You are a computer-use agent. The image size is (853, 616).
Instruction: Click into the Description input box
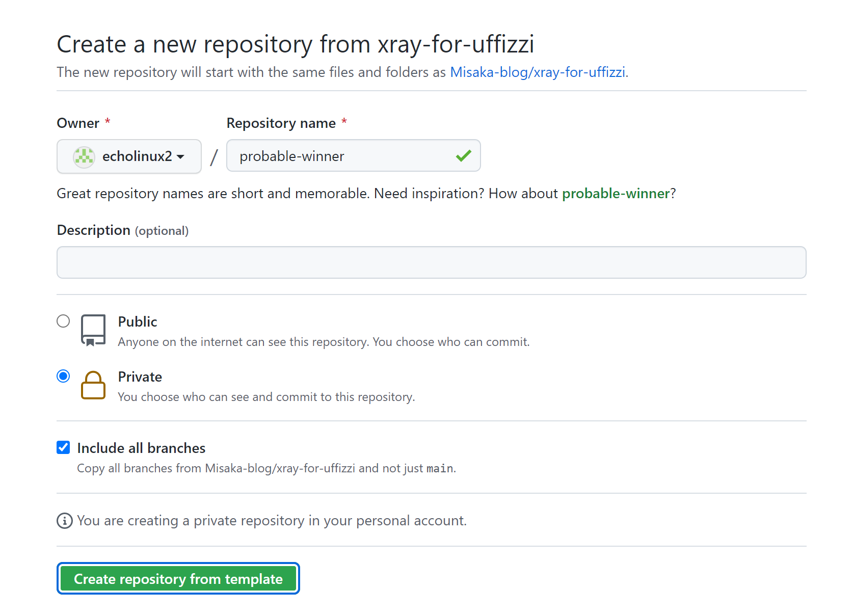click(x=431, y=262)
